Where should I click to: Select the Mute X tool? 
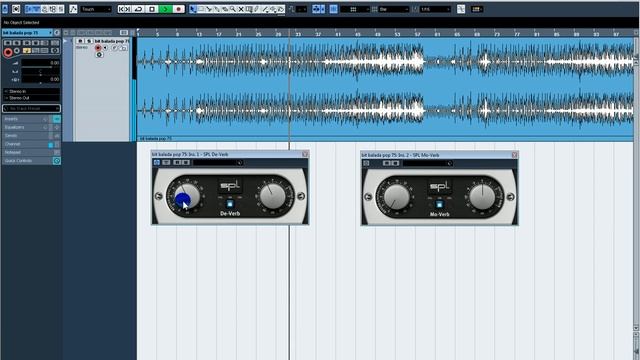241,9
